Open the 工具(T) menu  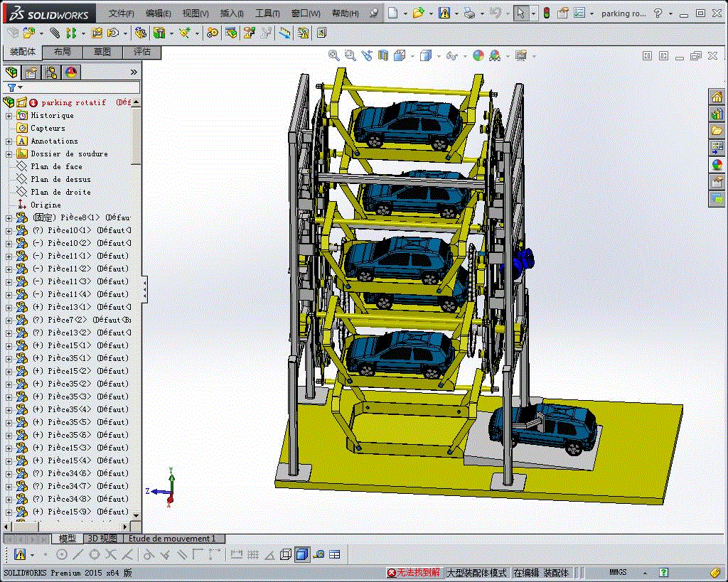[267, 14]
